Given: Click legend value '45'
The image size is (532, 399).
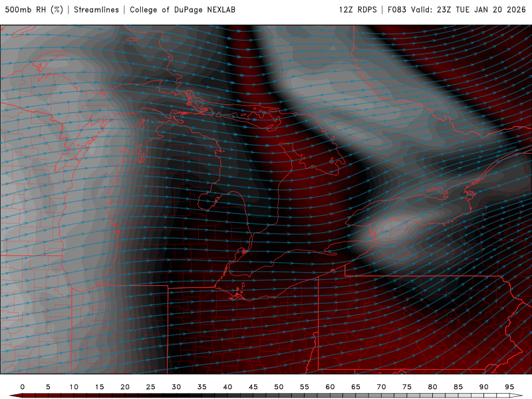Looking at the screenshot, I should (253, 387).
